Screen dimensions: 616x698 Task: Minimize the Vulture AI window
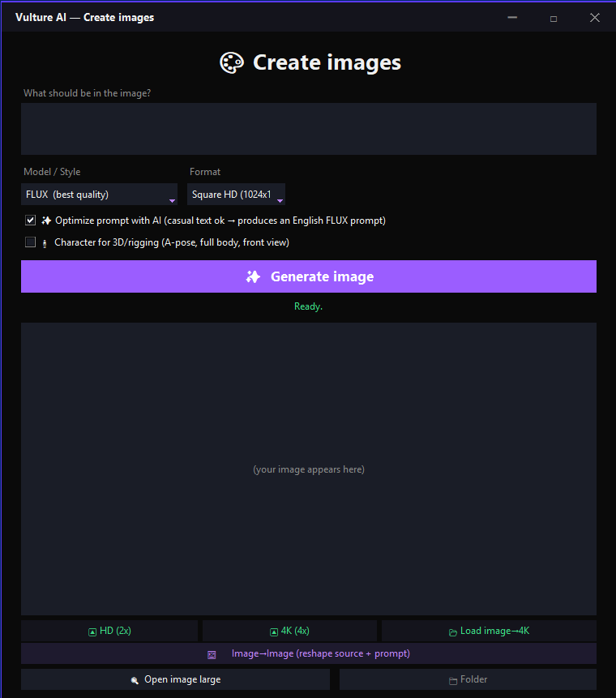coord(512,18)
